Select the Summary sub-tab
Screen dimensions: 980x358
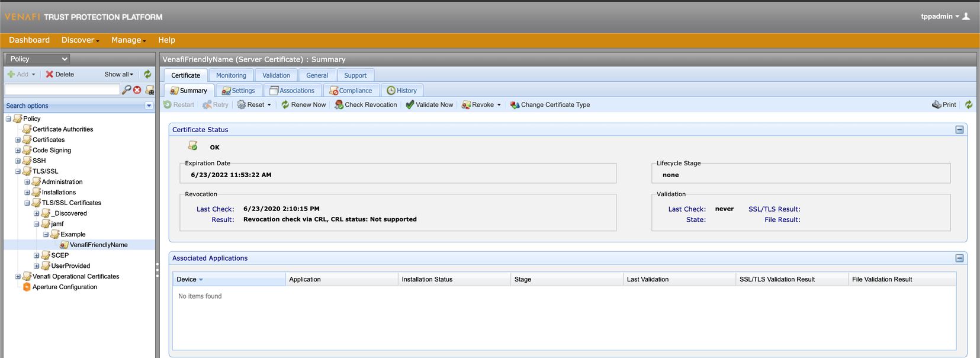(188, 91)
